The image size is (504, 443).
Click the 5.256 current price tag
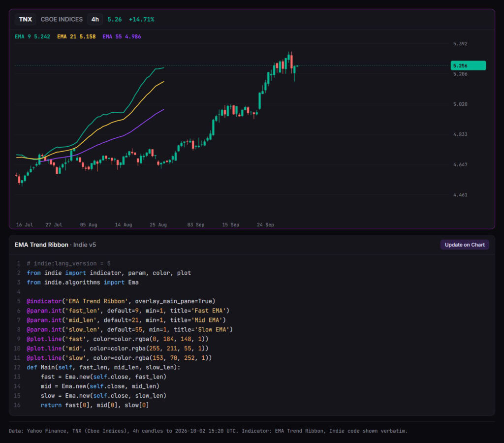point(469,65)
